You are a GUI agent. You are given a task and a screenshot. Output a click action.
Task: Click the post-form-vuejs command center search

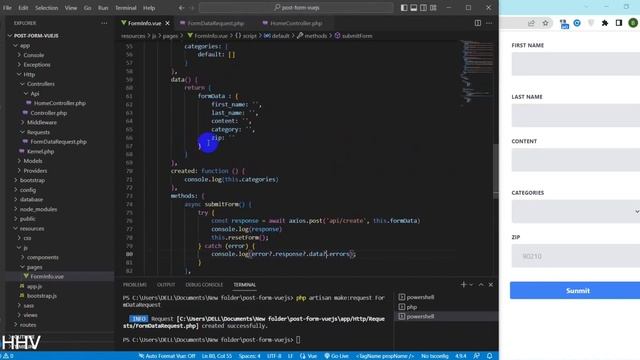(296, 8)
